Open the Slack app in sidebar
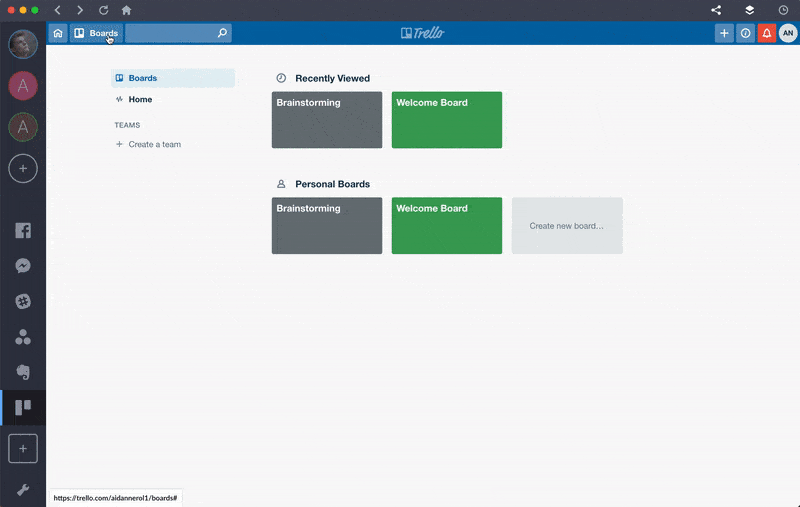 click(x=23, y=301)
